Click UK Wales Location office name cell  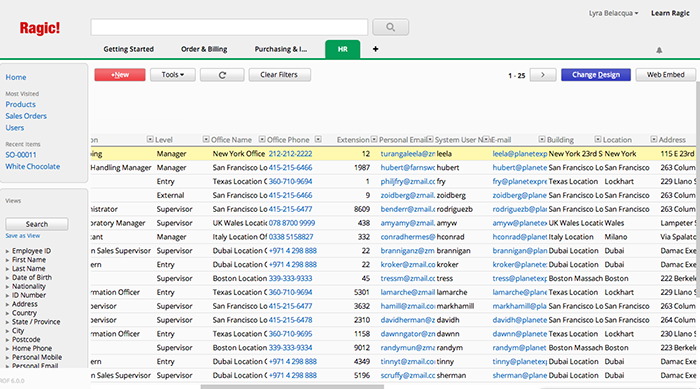240,223
